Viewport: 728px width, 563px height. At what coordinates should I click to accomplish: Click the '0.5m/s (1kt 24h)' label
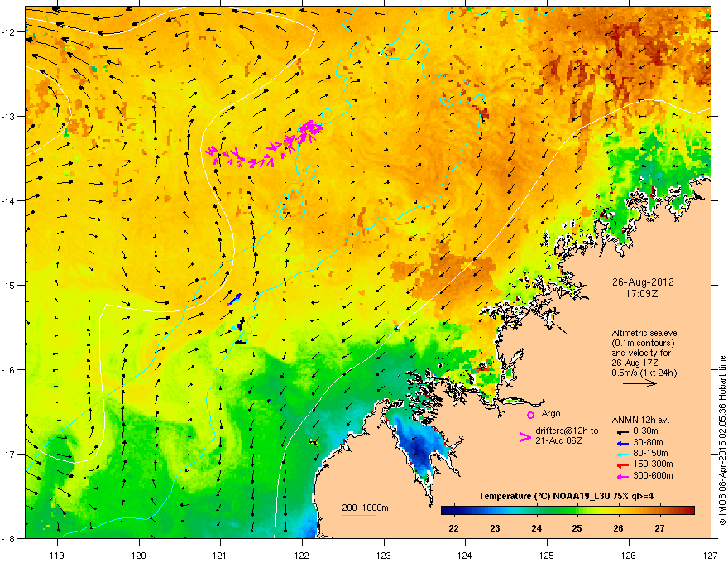coord(644,373)
